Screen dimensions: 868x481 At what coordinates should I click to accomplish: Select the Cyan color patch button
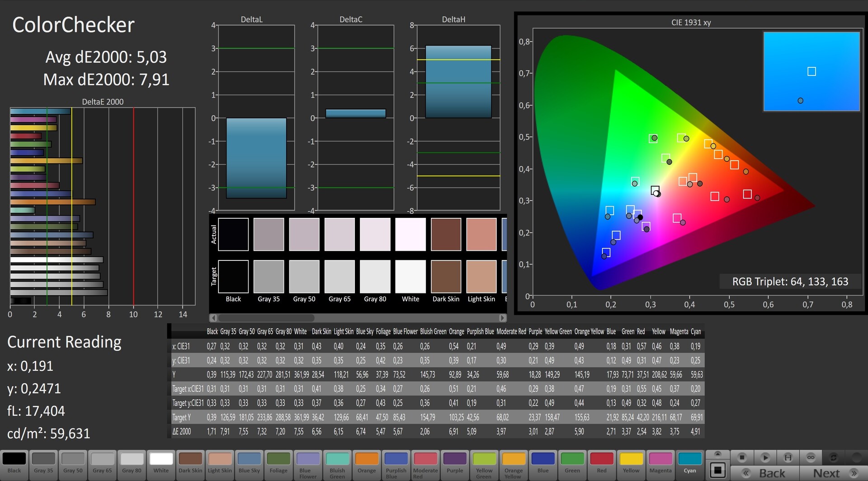(x=690, y=464)
